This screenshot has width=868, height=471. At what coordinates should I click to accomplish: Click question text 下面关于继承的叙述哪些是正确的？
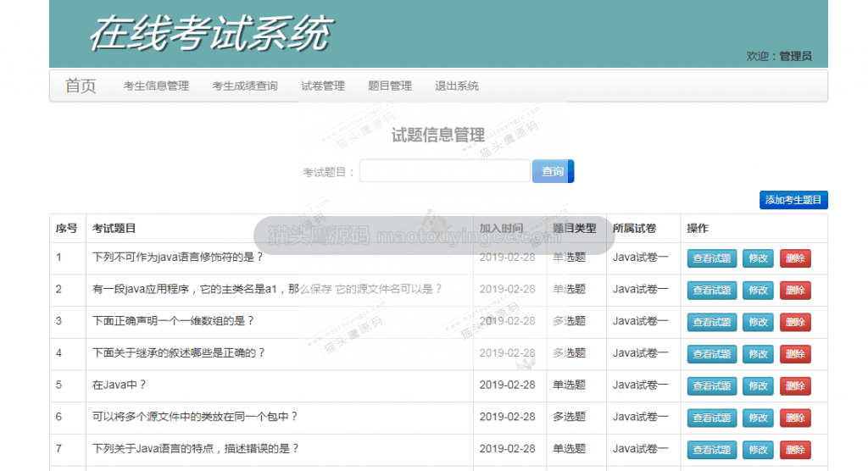point(179,352)
